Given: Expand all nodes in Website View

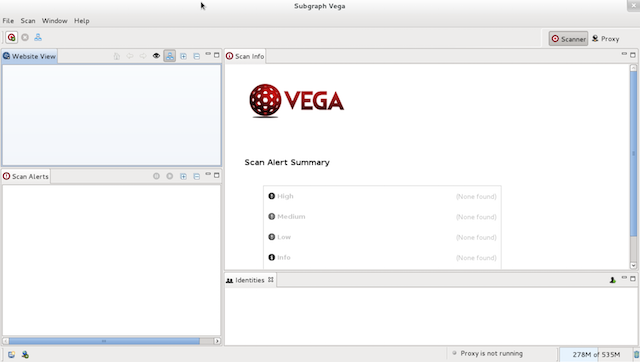Looking at the screenshot, I should pos(183,56).
